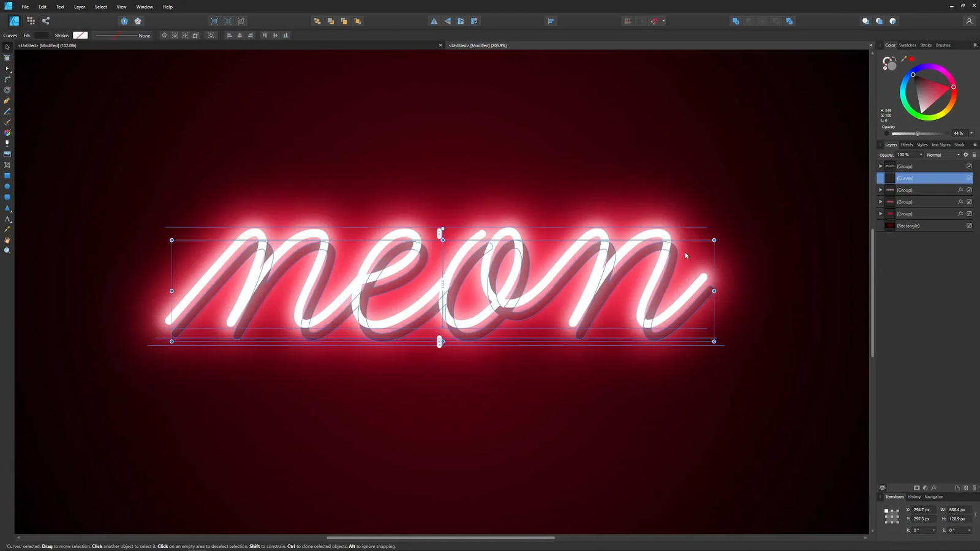Switch to the Effects tab
This screenshot has height=551, width=980.
tap(907, 144)
